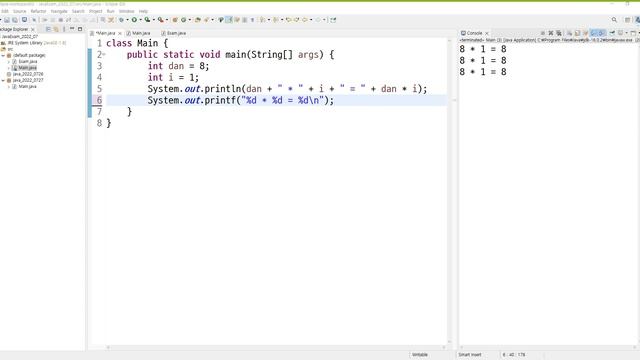
Task: Open the Package Explorer view menu
Action: pyautogui.click(x=64, y=29)
